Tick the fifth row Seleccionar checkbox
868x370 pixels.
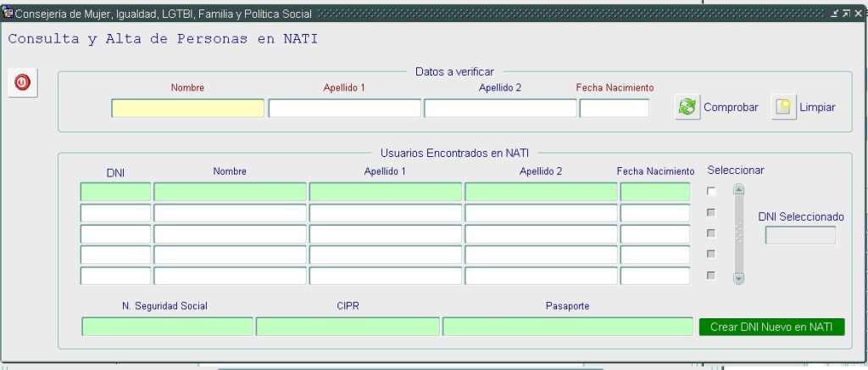[711, 275]
